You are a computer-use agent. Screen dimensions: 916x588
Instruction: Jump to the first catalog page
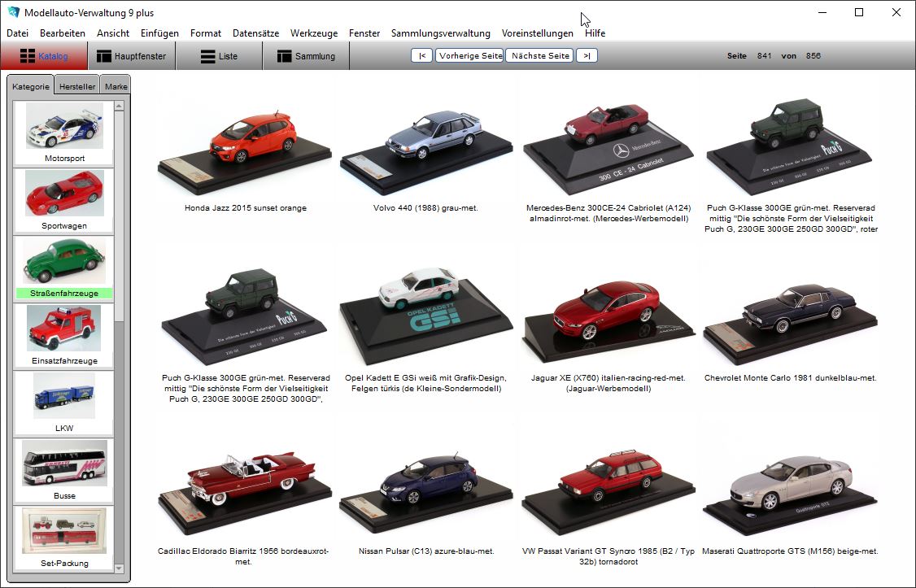coord(421,56)
